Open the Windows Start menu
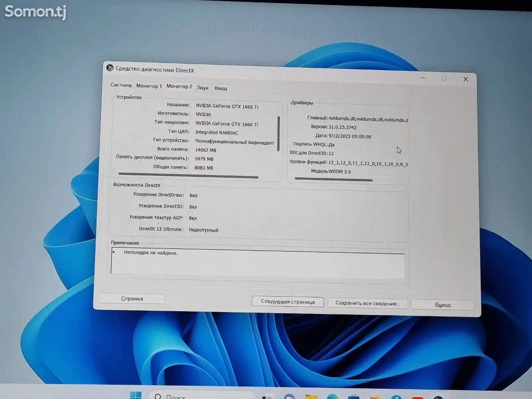This screenshot has width=532, height=399. (x=135, y=395)
